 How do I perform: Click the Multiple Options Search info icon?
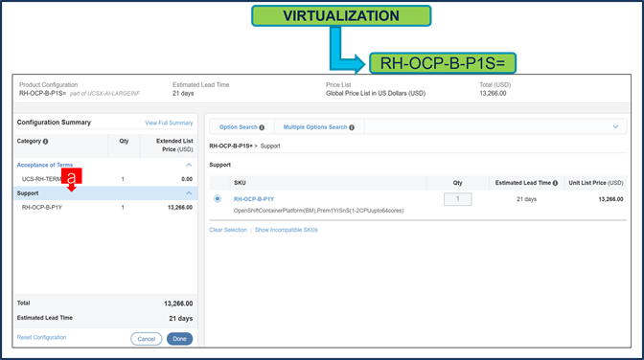(x=352, y=127)
